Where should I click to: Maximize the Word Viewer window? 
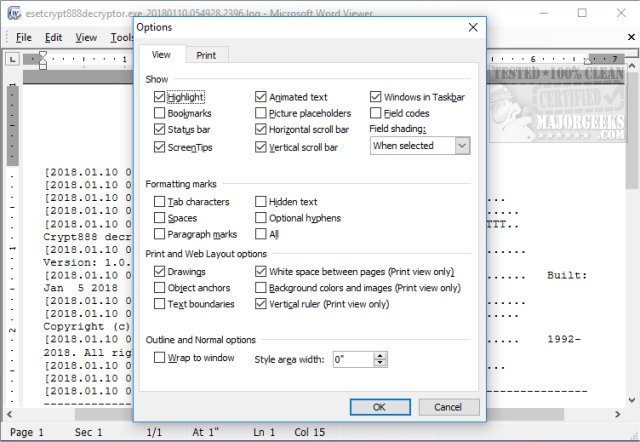point(582,13)
